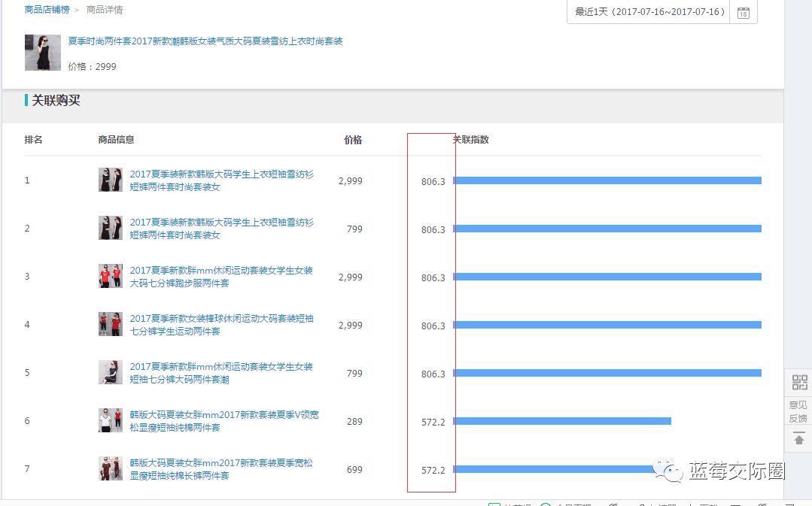Image resolution: width=812 pixels, height=506 pixels.
Task: Click the black dress thumbnail at top
Action: 42,53
